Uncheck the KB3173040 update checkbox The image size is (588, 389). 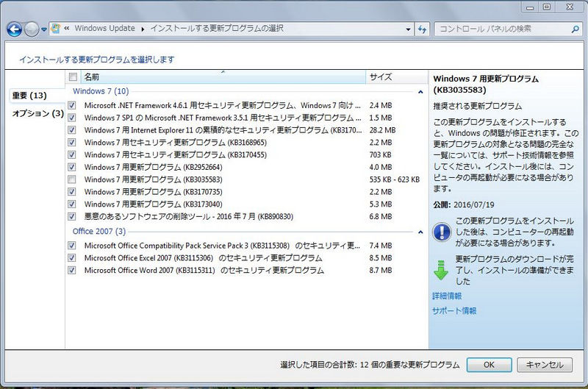(x=72, y=204)
